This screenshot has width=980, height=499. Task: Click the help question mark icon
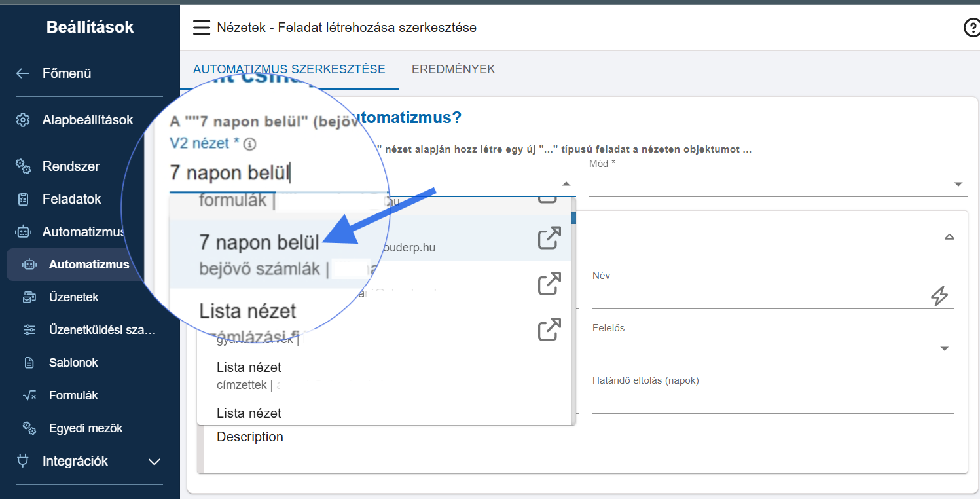(971, 28)
